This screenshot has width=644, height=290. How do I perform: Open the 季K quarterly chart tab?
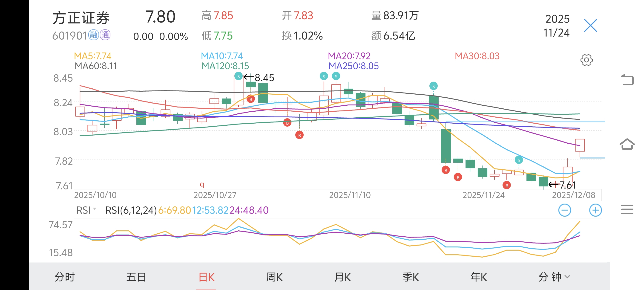pos(411,277)
